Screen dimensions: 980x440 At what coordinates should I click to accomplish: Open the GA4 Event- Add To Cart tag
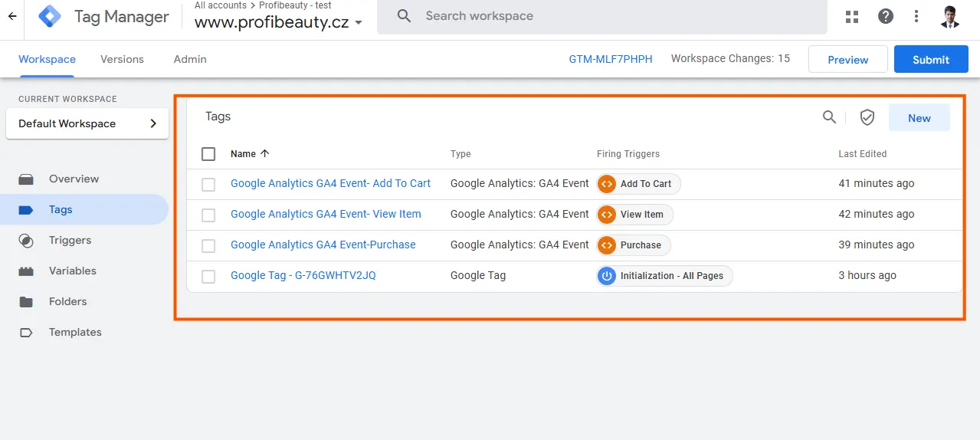330,183
